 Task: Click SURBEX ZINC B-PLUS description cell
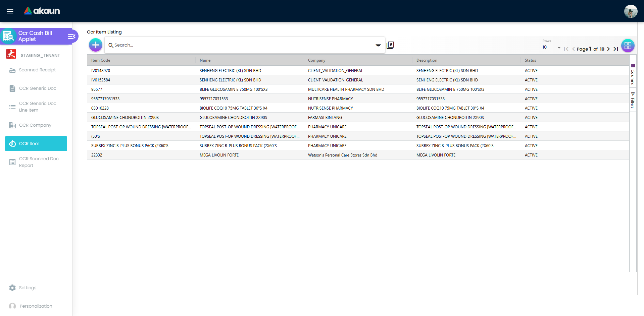(466, 146)
